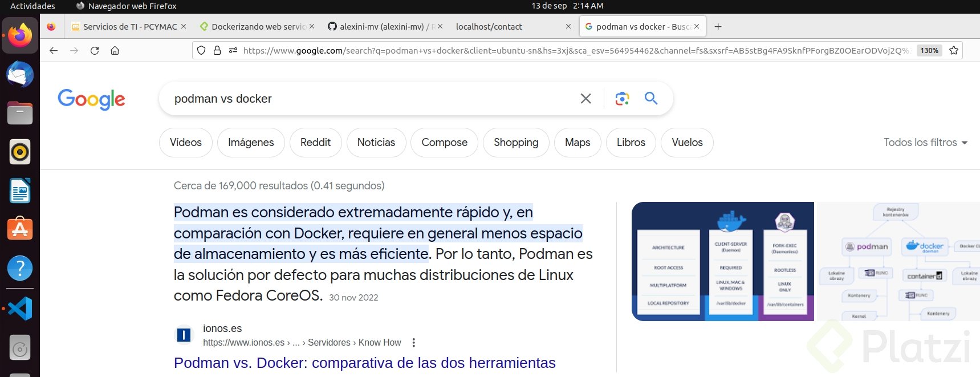Close the localhost/contact tab

coord(568,26)
